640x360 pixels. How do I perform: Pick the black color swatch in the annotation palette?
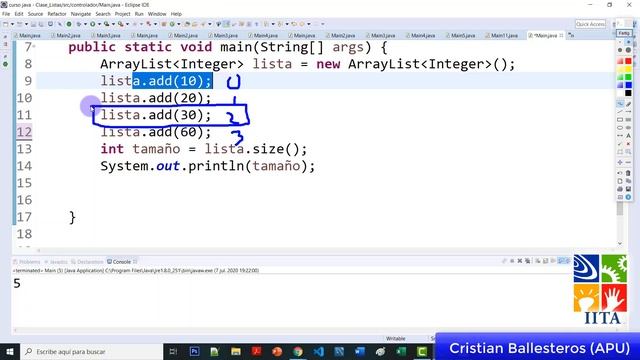[629, 93]
